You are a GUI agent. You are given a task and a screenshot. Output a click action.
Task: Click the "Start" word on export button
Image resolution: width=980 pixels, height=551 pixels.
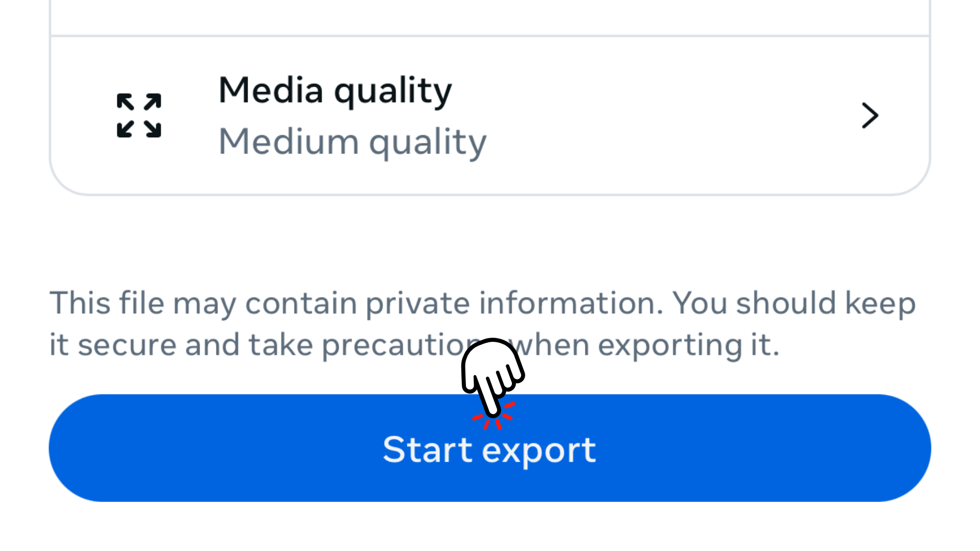pos(427,450)
